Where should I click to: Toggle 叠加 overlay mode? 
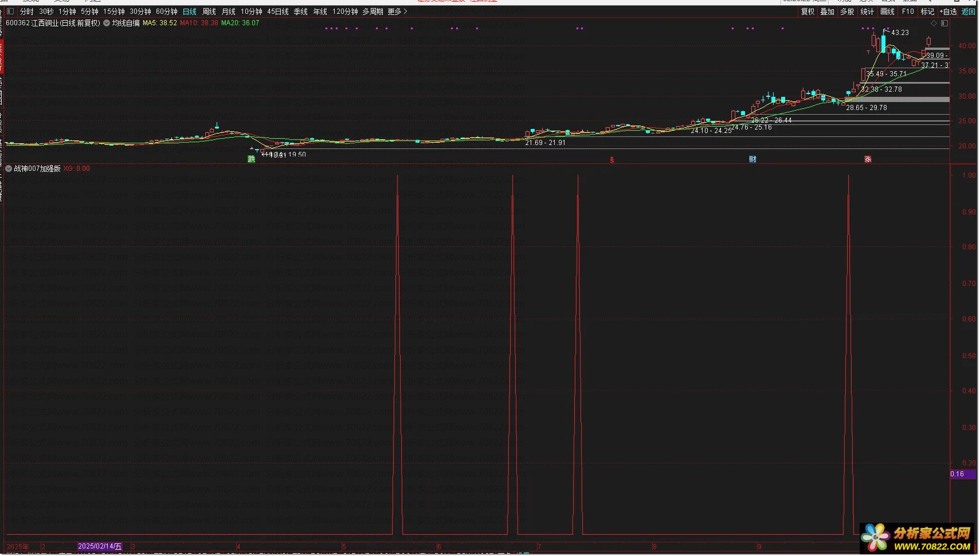coord(827,11)
